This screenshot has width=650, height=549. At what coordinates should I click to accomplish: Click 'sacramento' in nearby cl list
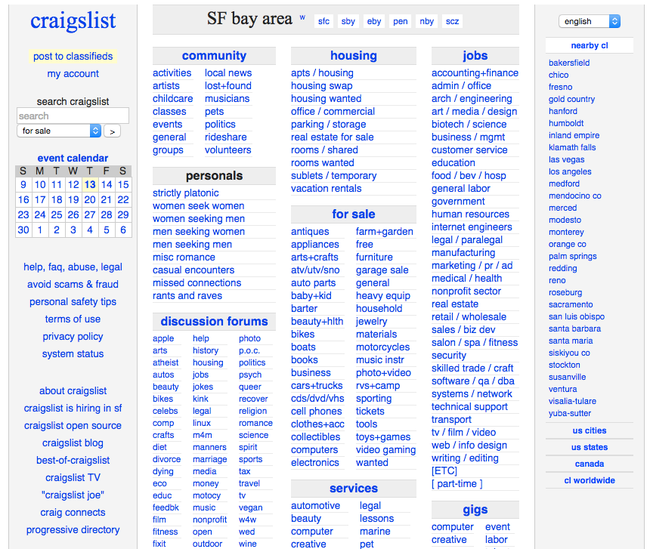pos(570,304)
